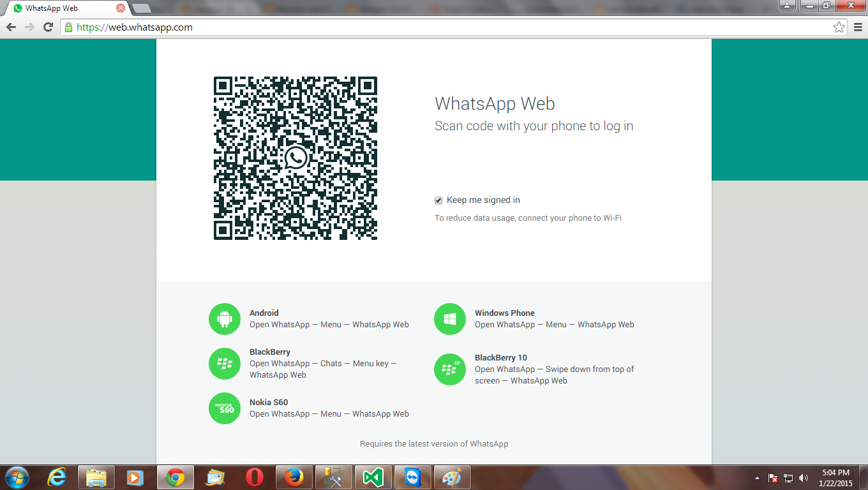Click the browser forward arrow
The height and width of the screenshot is (490, 868).
coord(29,27)
